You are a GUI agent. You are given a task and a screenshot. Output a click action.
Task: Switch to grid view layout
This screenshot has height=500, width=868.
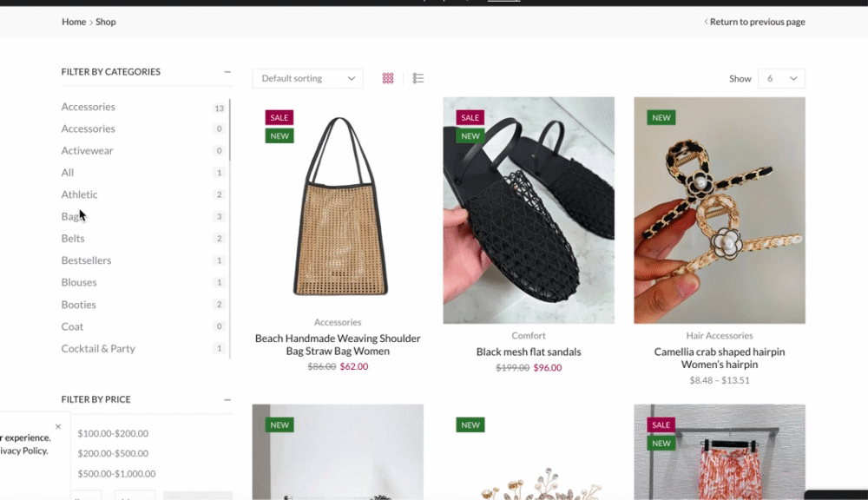[x=387, y=78]
